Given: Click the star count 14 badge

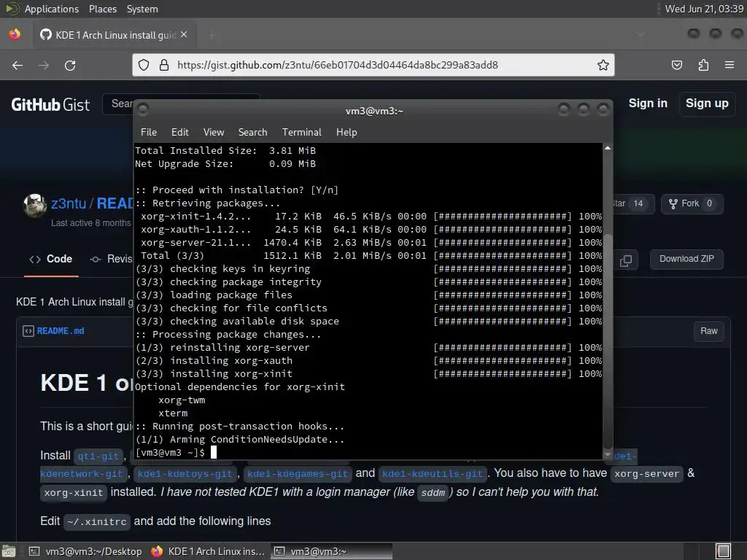Looking at the screenshot, I should pyautogui.click(x=638, y=204).
